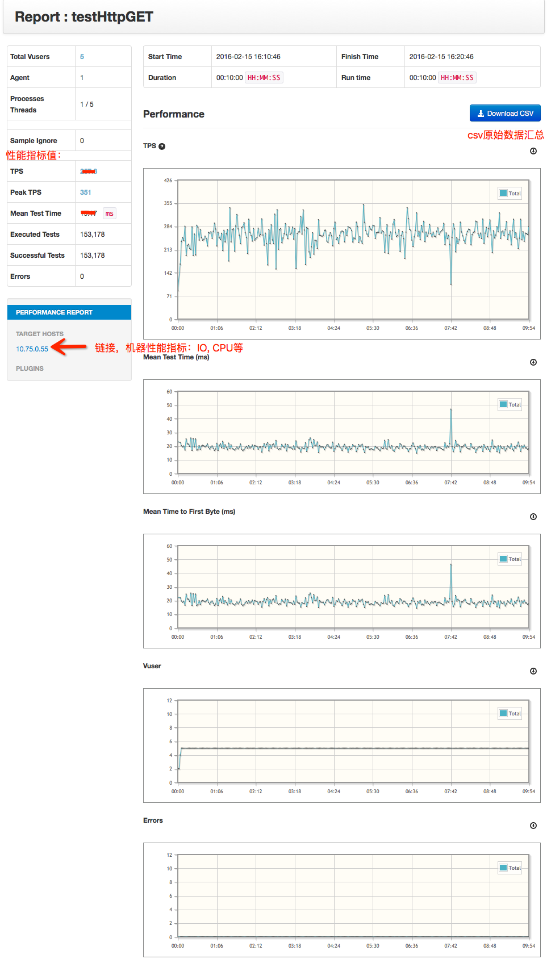The height and width of the screenshot is (980, 551).
Task: Click the Errors chart download icon
Action: pos(533,826)
